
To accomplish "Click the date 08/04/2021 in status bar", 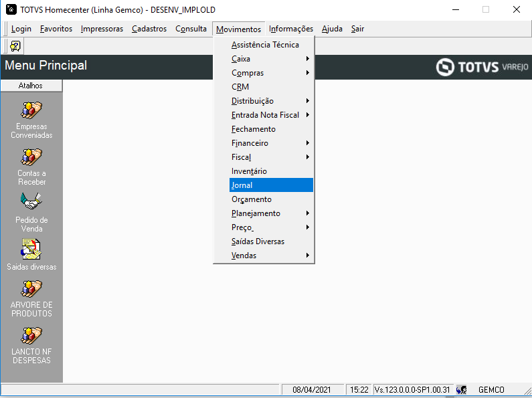I will 311,389.
